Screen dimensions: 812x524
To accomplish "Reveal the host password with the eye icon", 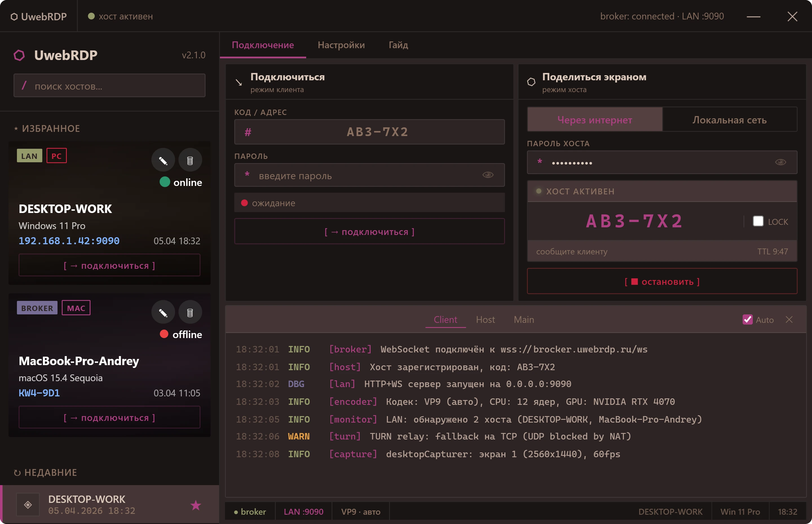I will click(x=781, y=162).
